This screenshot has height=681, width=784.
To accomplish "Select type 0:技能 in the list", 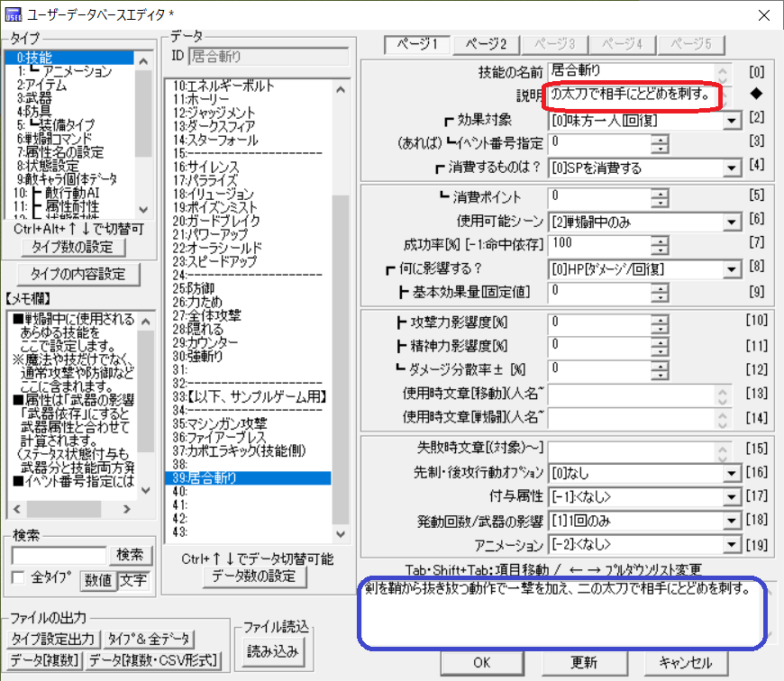I will (70, 58).
